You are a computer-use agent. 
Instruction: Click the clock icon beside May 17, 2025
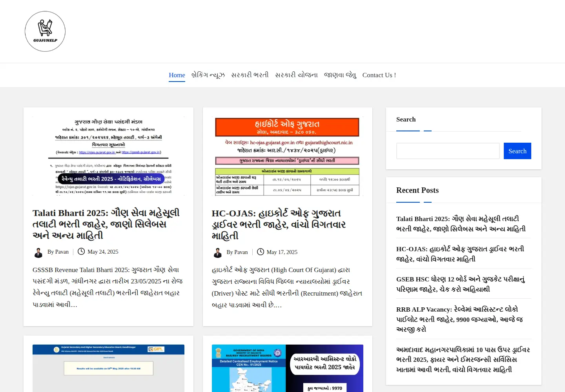click(x=261, y=252)
